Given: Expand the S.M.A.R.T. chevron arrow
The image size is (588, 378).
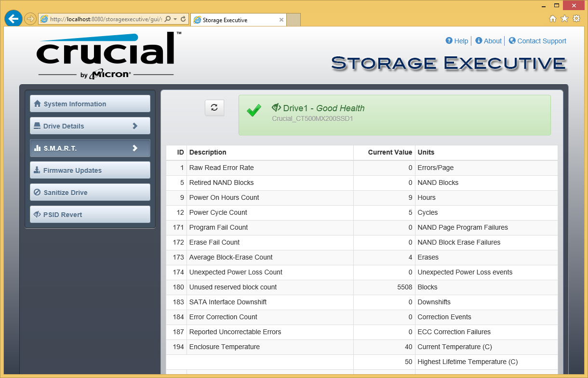Looking at the screenshot, I should tap(135, 148).
